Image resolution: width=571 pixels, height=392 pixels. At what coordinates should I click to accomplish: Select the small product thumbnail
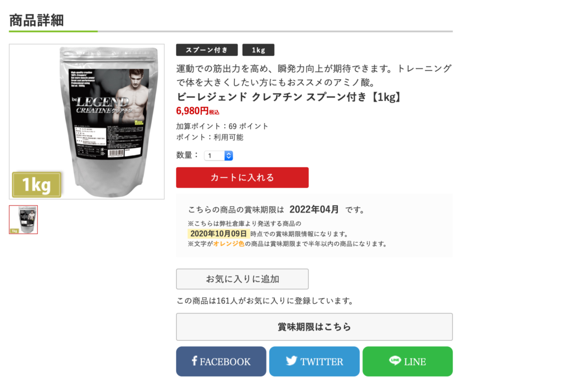click(x=23, y=220)
